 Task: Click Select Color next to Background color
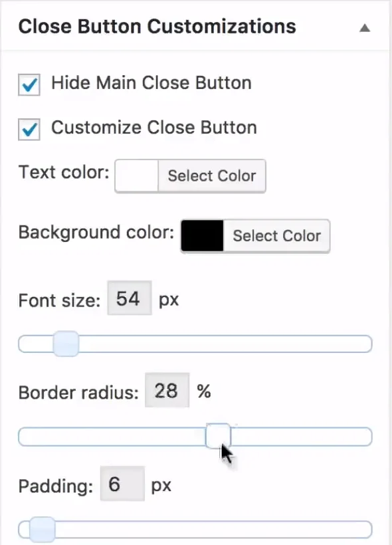(276, 236)
